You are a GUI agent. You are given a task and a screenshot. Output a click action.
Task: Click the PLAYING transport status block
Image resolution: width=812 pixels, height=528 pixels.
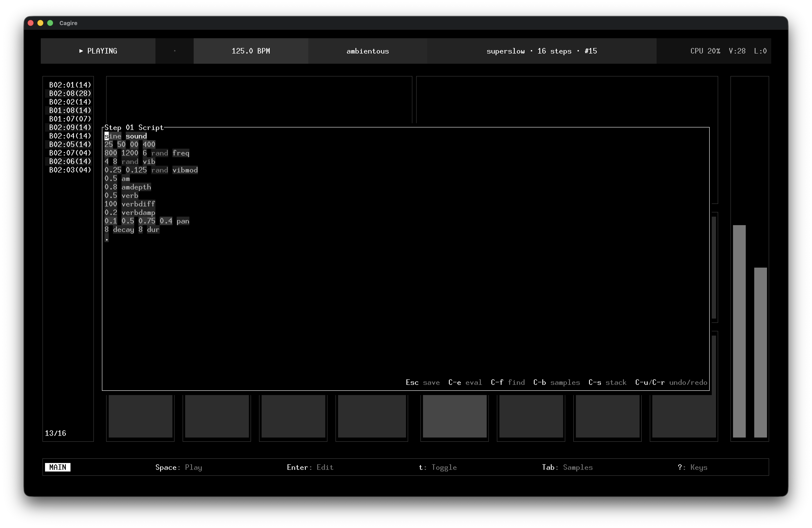coord(98,51)
